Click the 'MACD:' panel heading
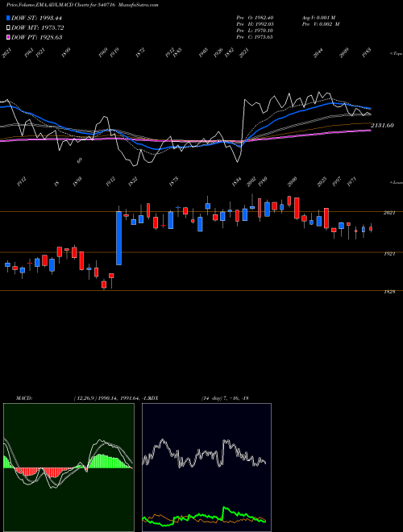Viewport: 403px width, 532px height. 24,398
